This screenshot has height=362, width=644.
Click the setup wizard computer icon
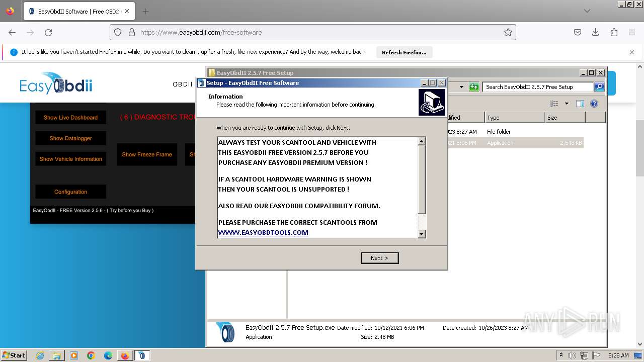tap(432, 102)
